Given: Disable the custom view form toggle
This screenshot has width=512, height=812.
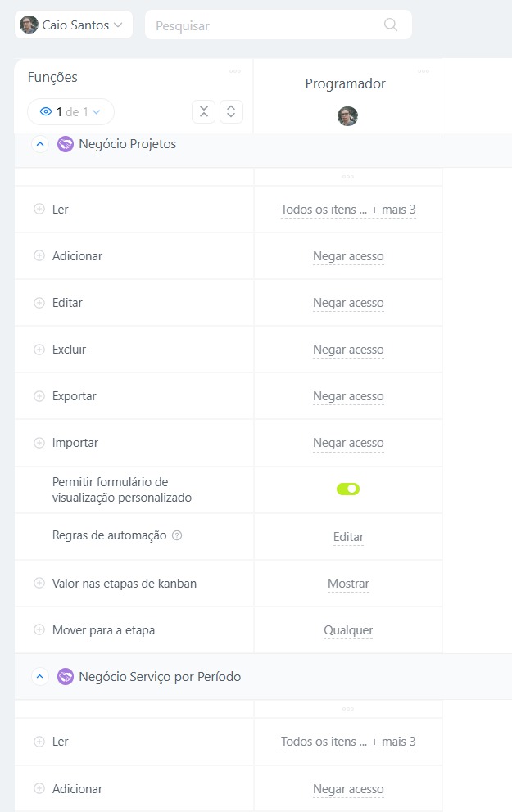Looking at the screenshot, I should pos(348,489).
